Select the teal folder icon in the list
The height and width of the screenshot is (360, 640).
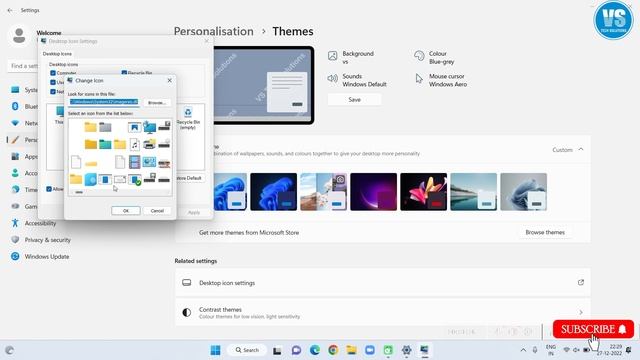click(105, 144)
